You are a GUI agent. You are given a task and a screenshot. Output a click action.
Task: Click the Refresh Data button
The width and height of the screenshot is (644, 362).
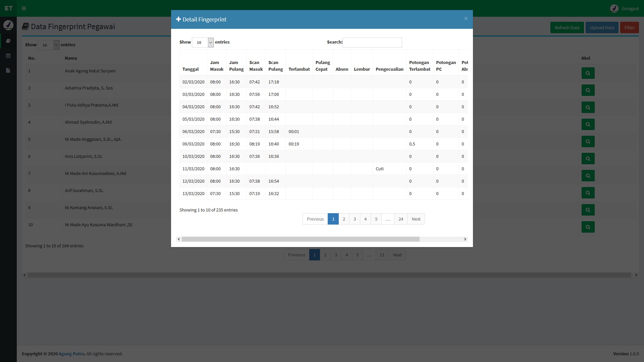[x=567, y=27]
